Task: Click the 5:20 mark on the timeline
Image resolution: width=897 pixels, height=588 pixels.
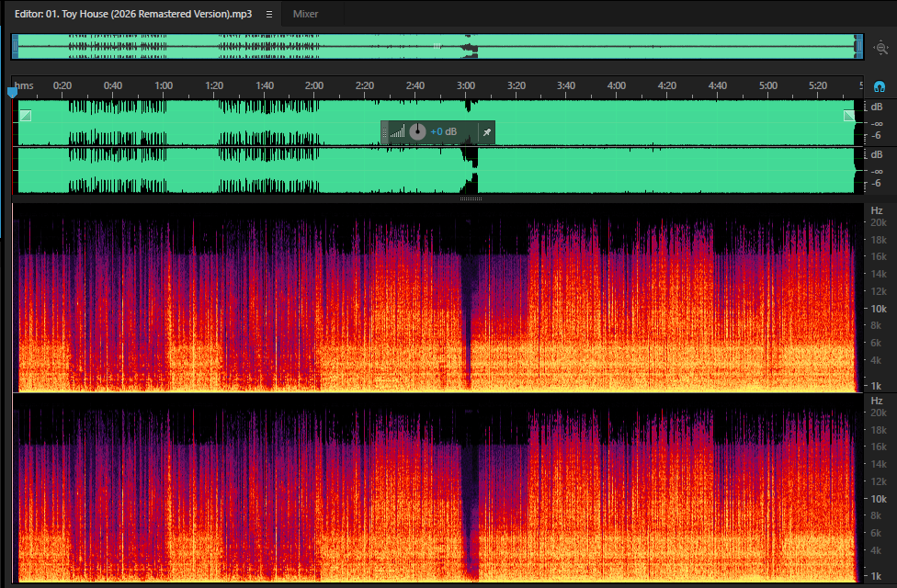Action: [817, 85]
